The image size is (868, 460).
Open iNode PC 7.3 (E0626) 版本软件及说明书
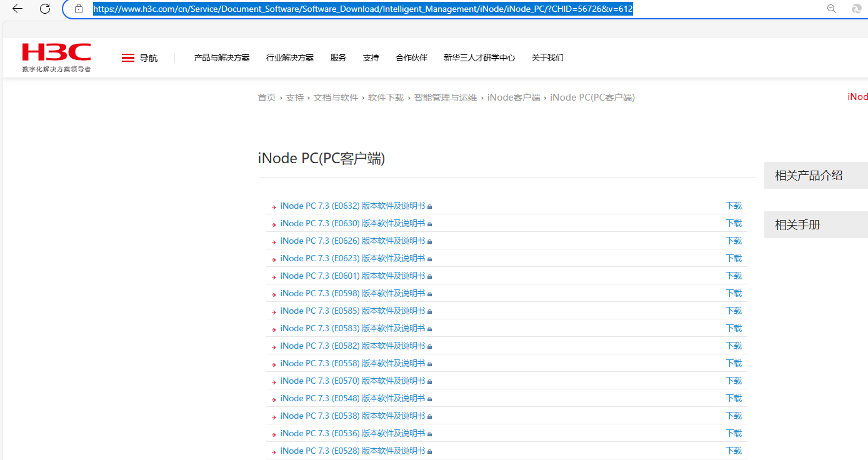coord(352,241)
